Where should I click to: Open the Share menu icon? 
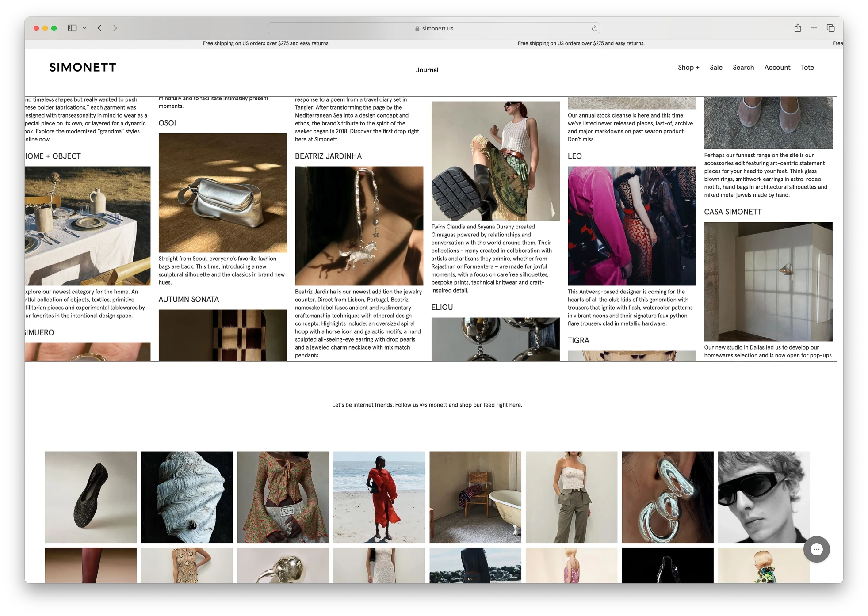coord(797,28)
